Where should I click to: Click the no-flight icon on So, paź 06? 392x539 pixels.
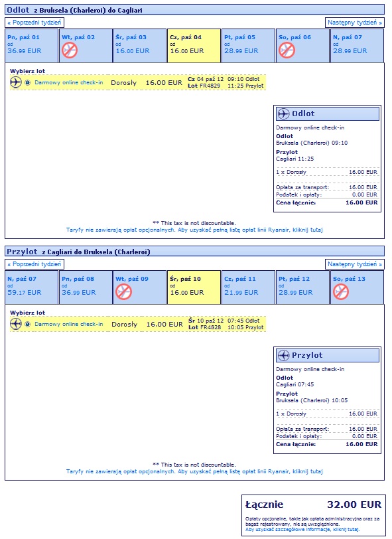click(x=287, y=50)
